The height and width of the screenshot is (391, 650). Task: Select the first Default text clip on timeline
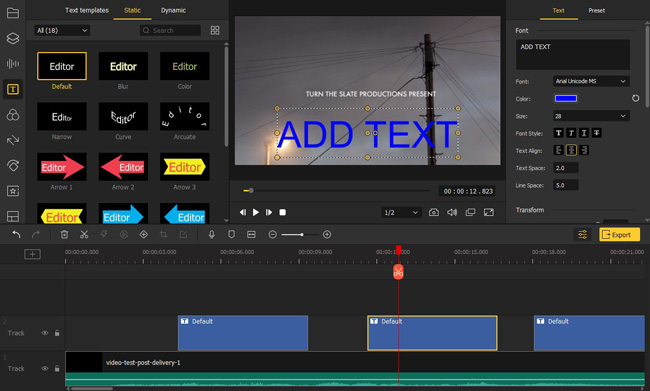pyautogui.click(x=243, y=333)
